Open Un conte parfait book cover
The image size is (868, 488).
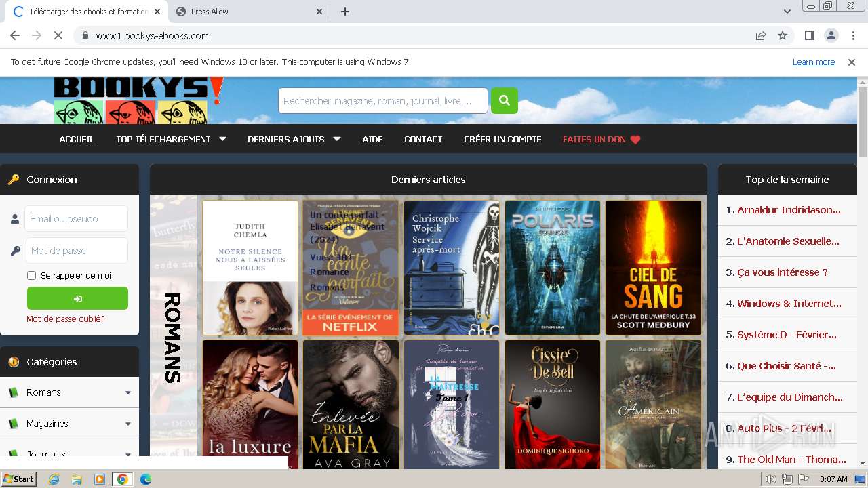point(351,268)
